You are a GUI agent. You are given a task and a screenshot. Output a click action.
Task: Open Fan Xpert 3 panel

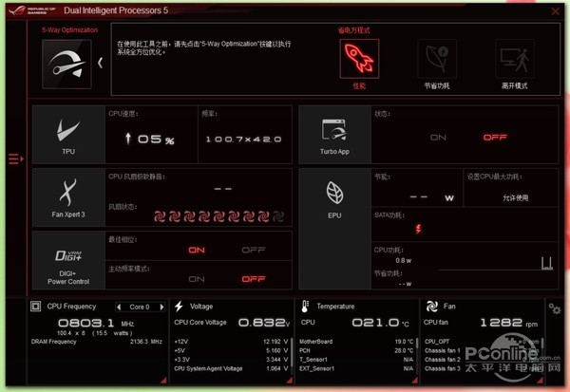click(68, 197)
